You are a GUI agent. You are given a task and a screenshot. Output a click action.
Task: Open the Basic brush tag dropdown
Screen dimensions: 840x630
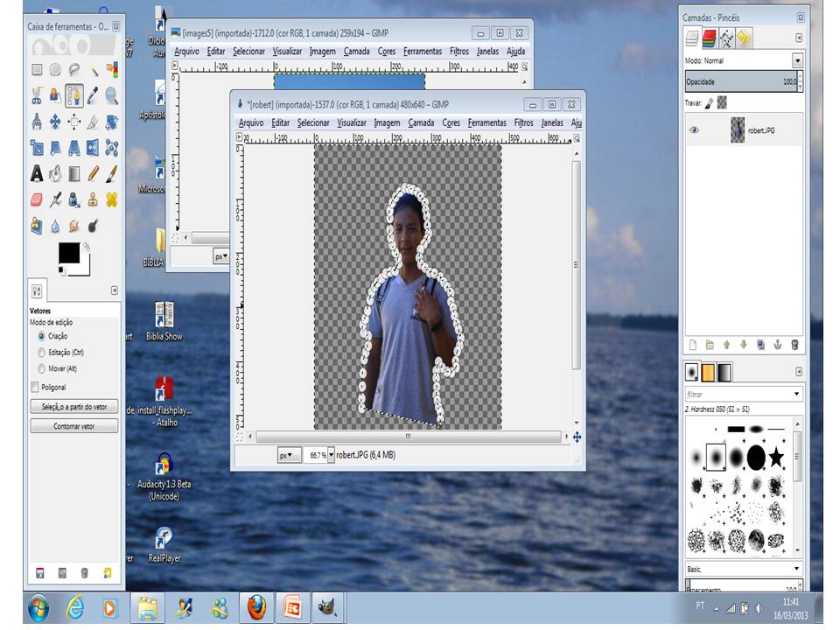point(796,569)
